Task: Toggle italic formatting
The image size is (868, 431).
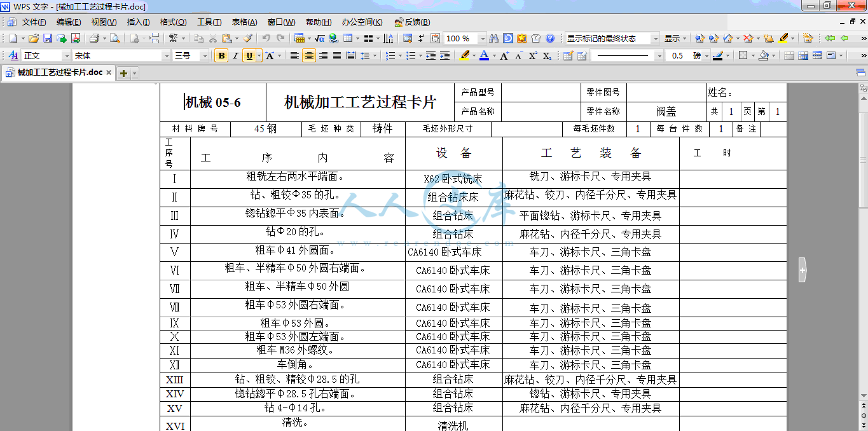Action: [x=235, y=56]
